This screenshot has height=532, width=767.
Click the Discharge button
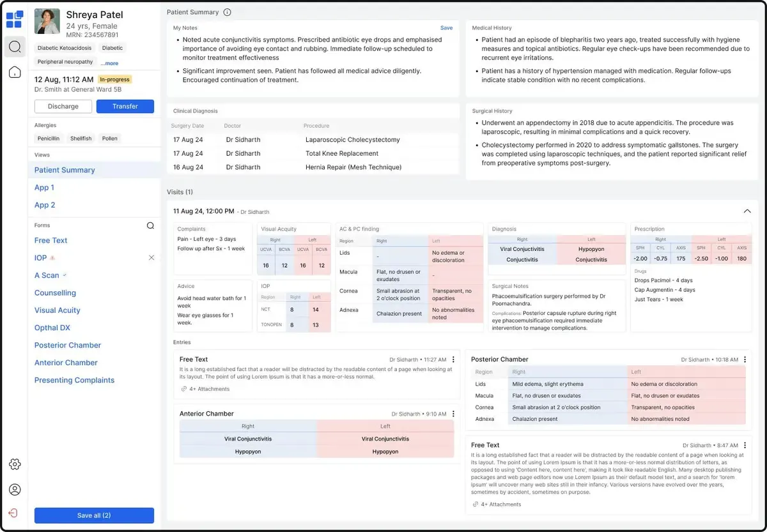63,107
